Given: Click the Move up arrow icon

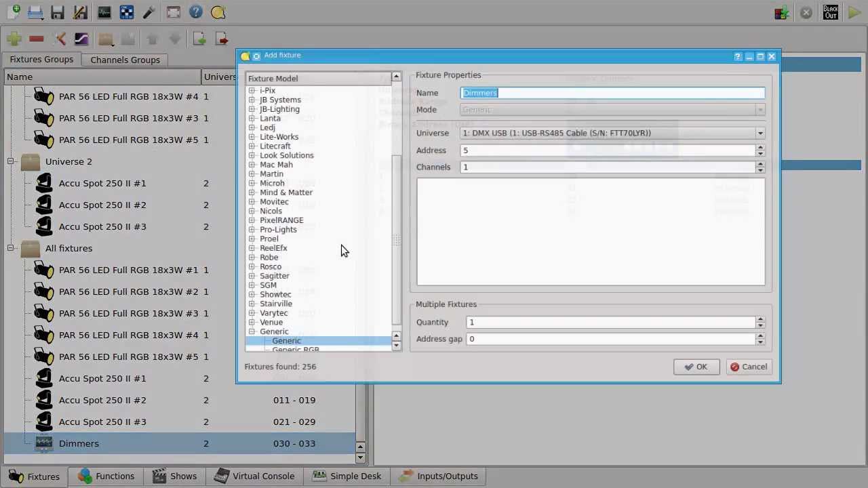Looking at the screenshot, I should click(x=152, y=39).
